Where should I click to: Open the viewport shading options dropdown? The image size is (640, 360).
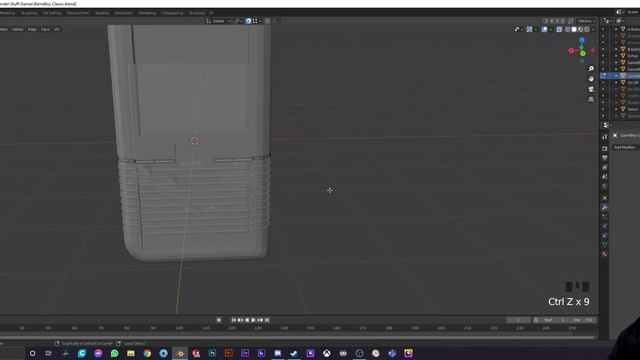click(x=593, y=29)
